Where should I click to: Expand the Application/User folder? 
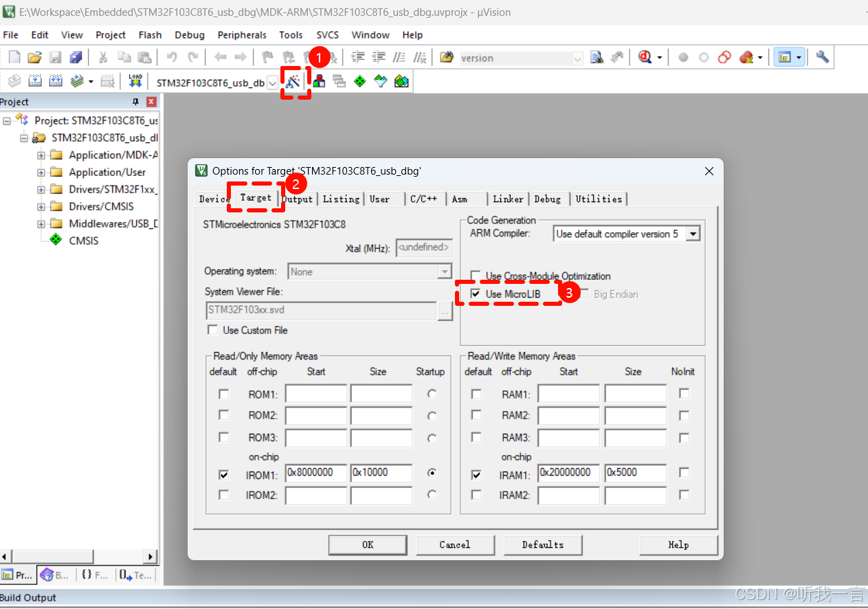click(x=41, y=172)
